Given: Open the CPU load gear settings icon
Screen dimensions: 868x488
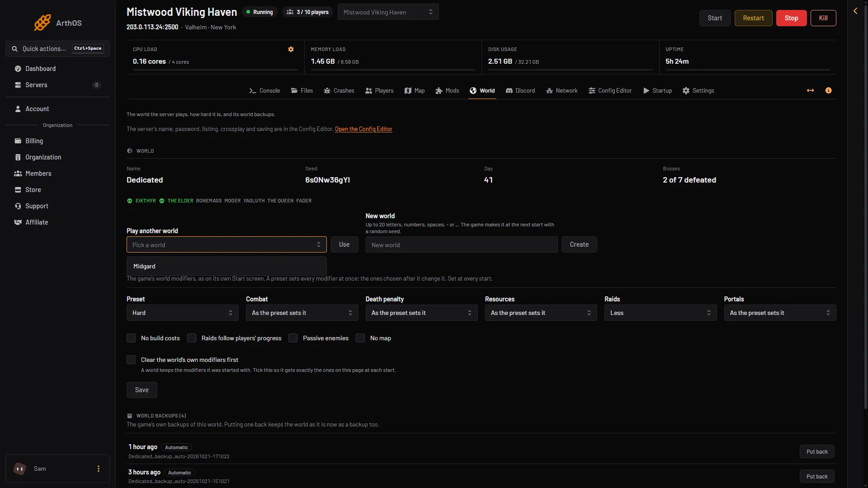Looking at the screenshot, I should coord(291,49).
